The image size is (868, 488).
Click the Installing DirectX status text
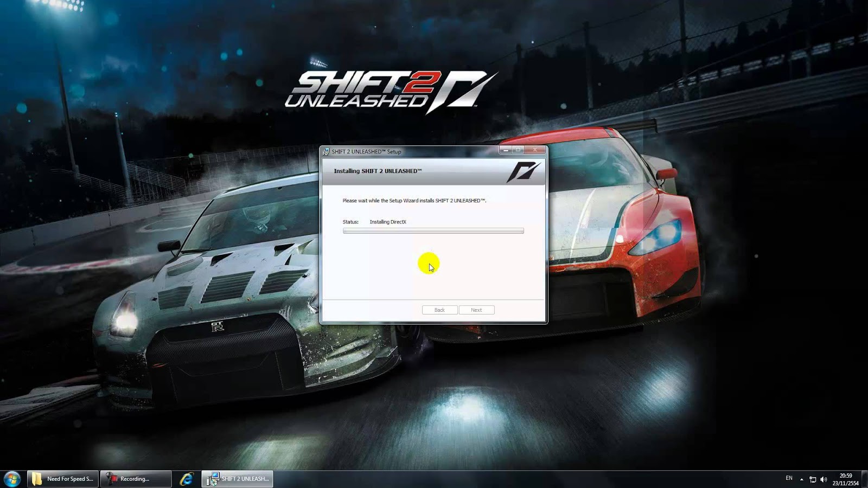[x=389, y=222]
